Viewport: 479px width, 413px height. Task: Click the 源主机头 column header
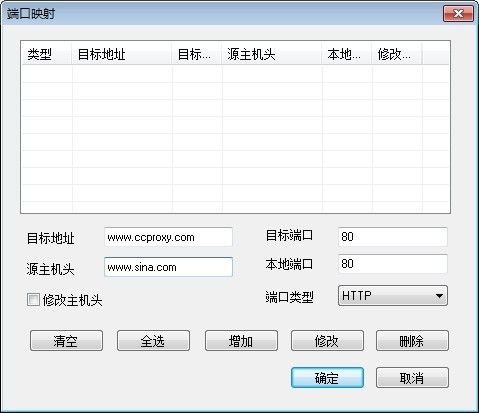(272, 54)
